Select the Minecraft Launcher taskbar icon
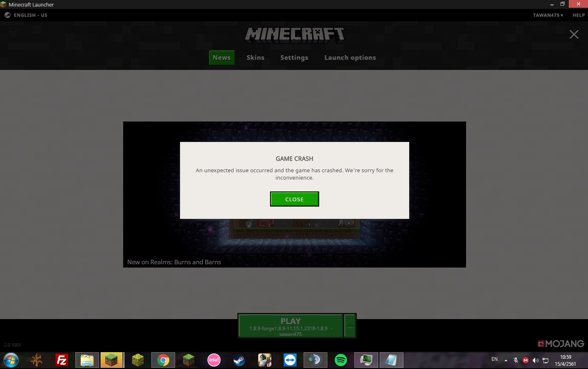The width and height of the screenshot is (588, 369). 112,360
